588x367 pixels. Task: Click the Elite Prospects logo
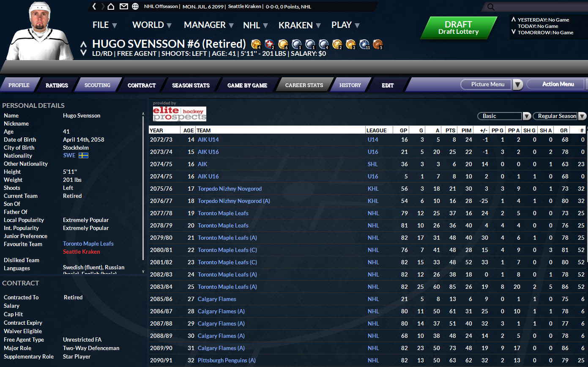coord(180,114)
